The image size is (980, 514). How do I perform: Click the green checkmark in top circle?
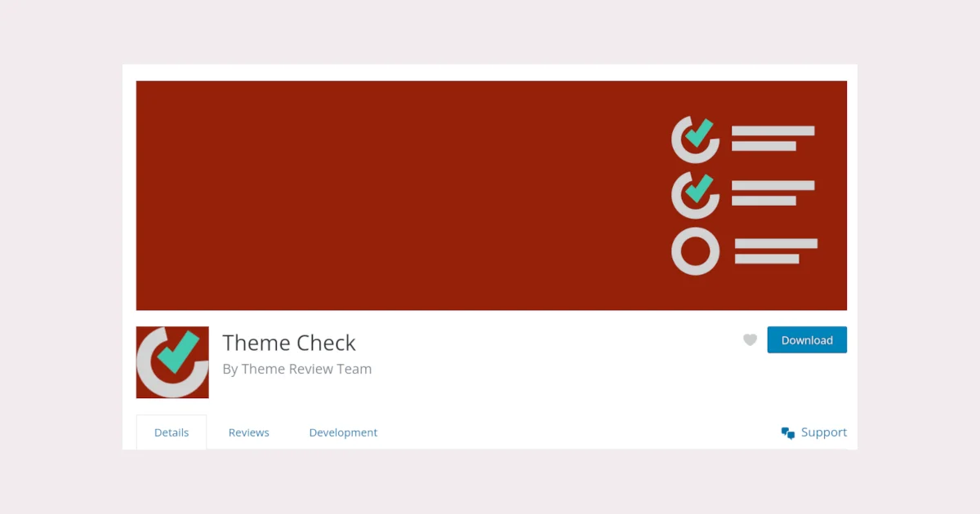click(699, 133)
